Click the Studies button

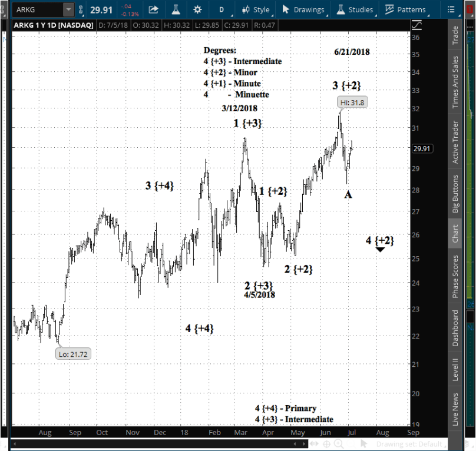point(355,9)
